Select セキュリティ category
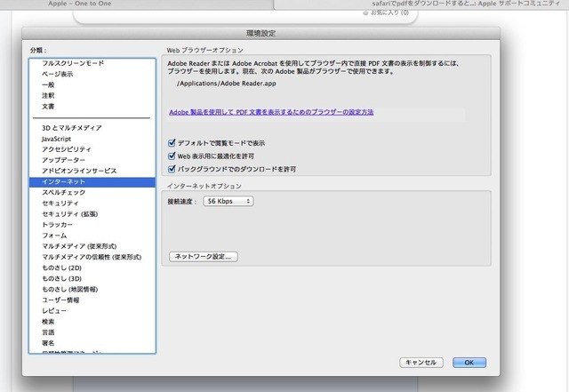The width and height of the screenshot is (569, 392). pyautogui.click(x=92, y=204)
